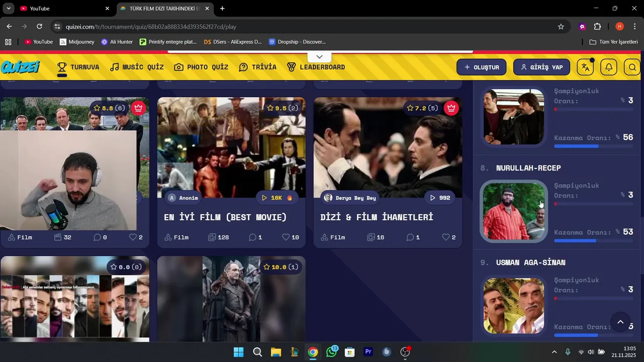Open DSers AliExpress bookmark
Viewport: 644px width, 362px height.
pos(233,42)
